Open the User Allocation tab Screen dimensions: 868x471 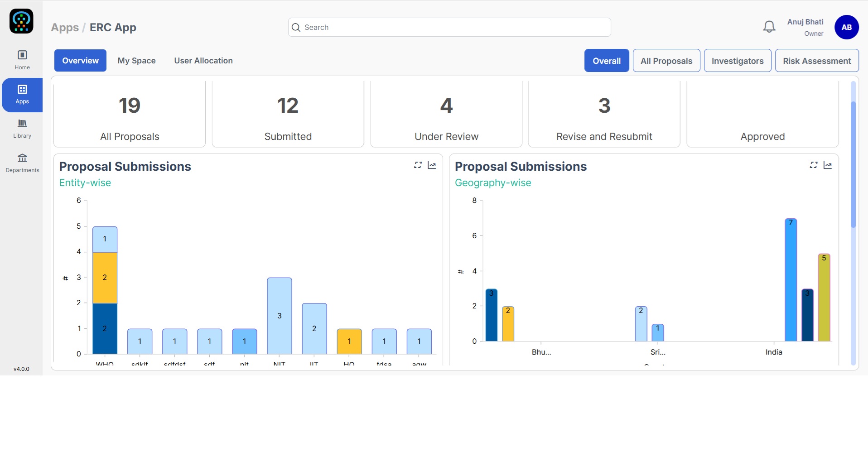point(203,61)
